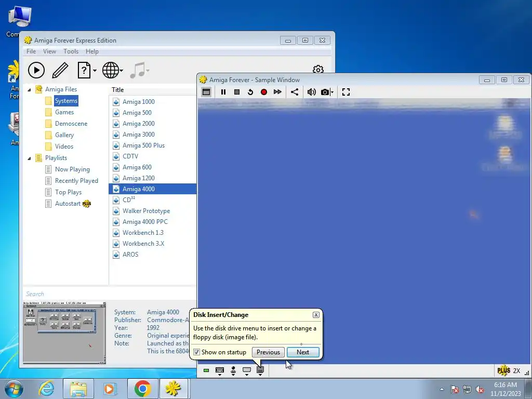Viewport: 532px width, 399px height.
Task: Open Windows Explorer from taskbar
Action: [78, 389]
